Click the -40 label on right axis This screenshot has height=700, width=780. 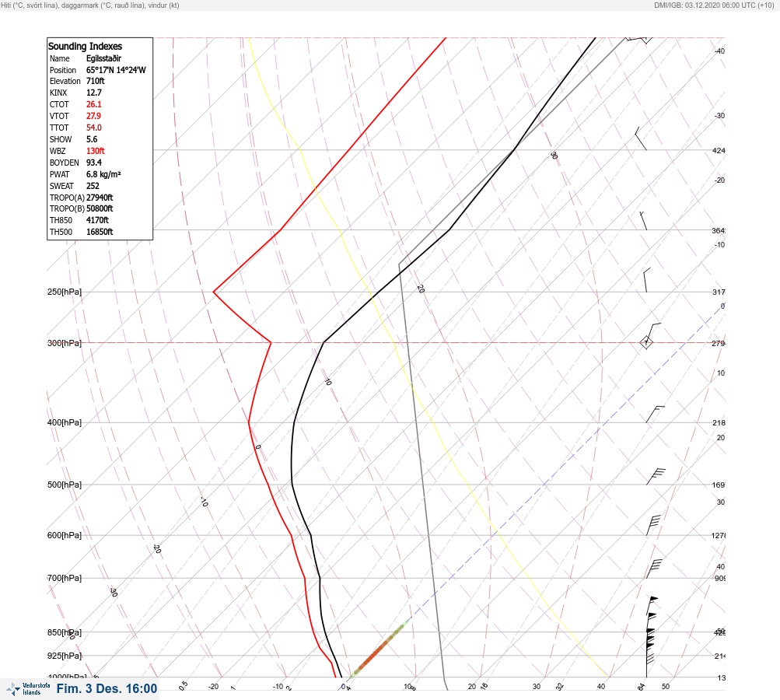[719, 51]
